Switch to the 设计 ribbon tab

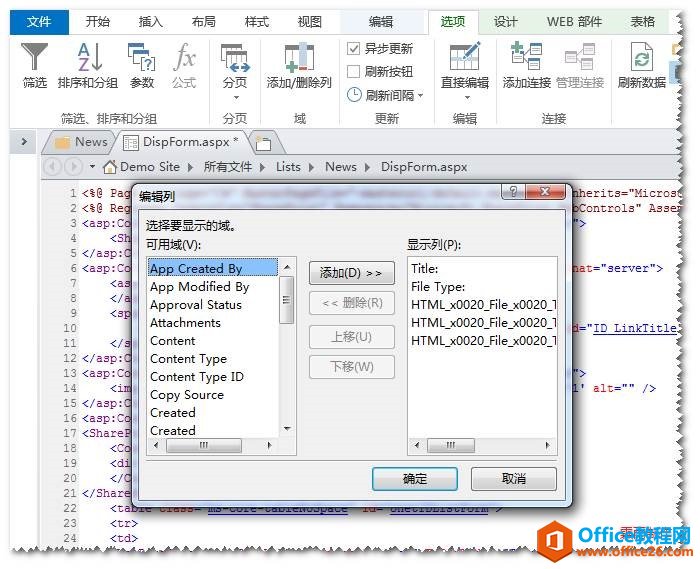(x=505, y=22)
